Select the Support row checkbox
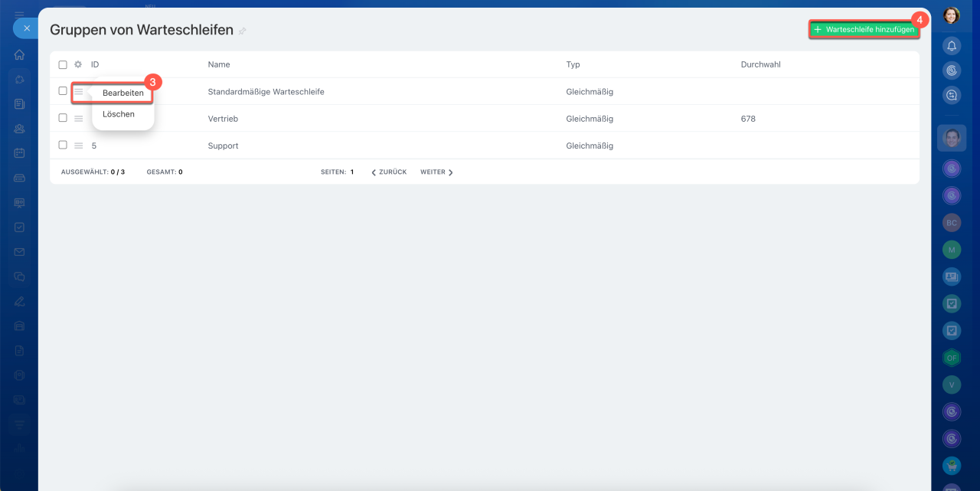Screen dimensions: 980x491 63,145
